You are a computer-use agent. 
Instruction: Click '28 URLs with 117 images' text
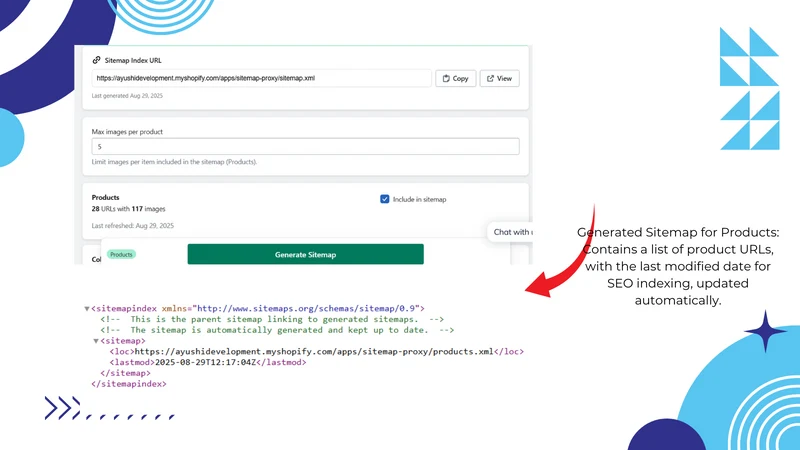(x=129, y=209)
